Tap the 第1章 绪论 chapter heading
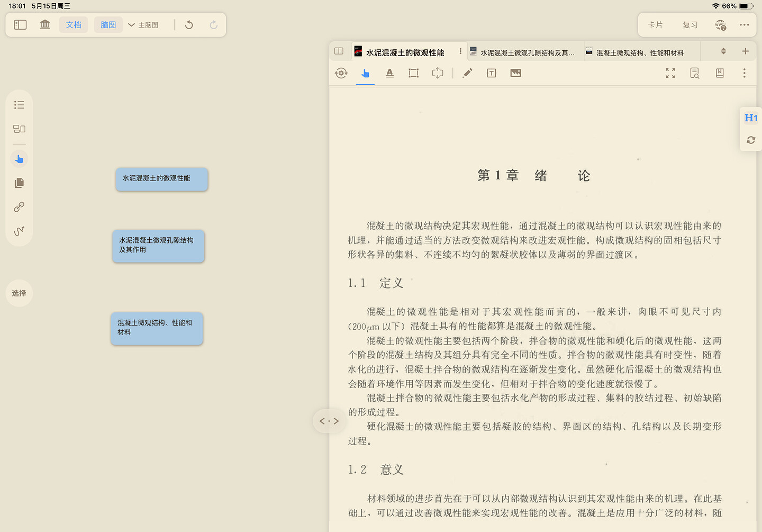 click(534, 176)
